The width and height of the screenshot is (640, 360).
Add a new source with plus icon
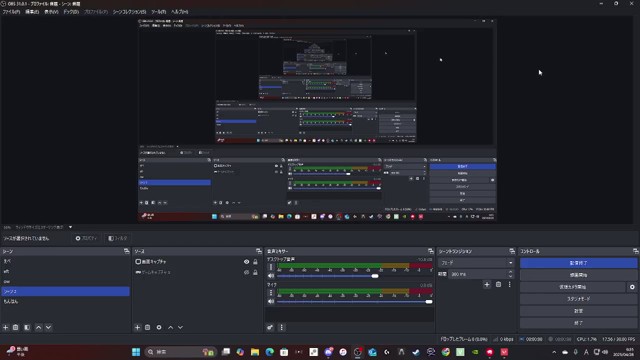(138, 327)
